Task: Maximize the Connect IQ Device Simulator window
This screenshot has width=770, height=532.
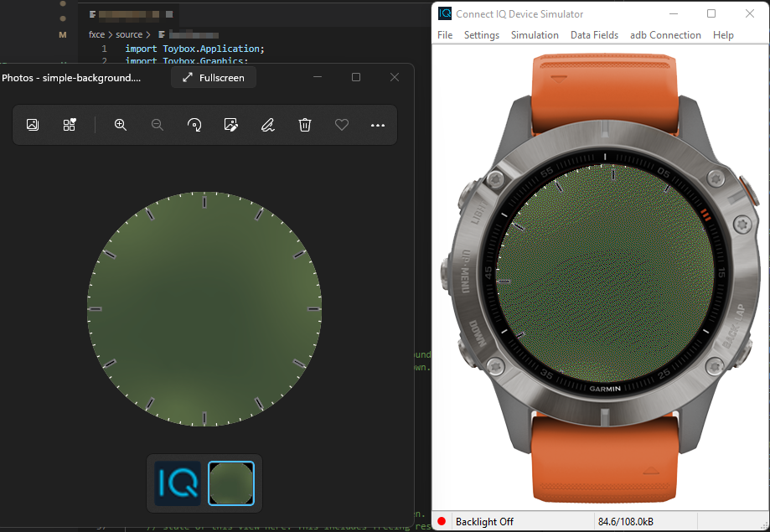Action: [x=711, y=13]
